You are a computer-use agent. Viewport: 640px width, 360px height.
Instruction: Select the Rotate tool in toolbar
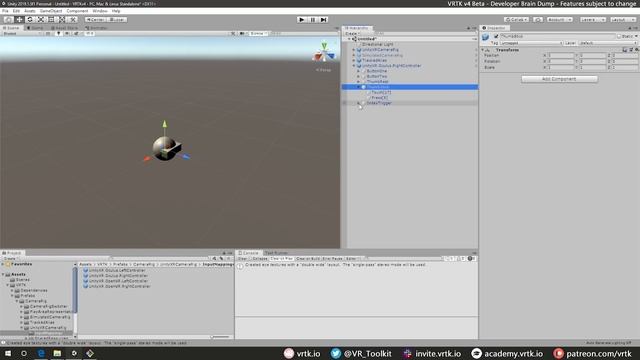29,20
